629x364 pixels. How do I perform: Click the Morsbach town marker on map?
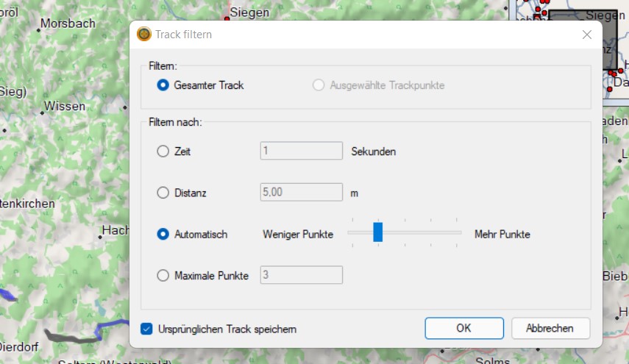pos(38,29)
